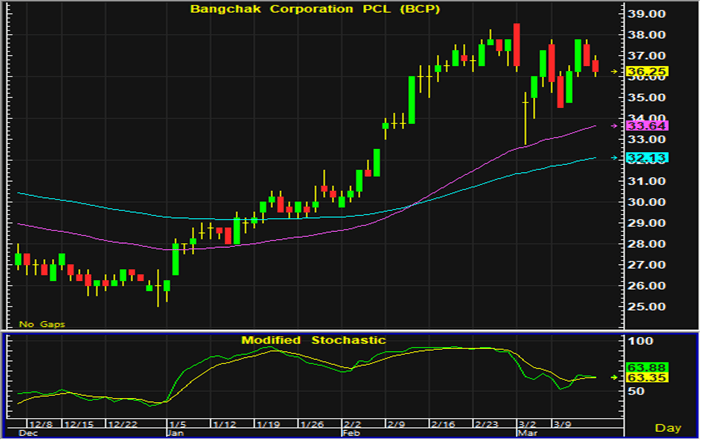Click the yellow 36.25 last price tag
The height and width of the screenshot is (440, 701).
pyautogui.click(x=647, y=72)
